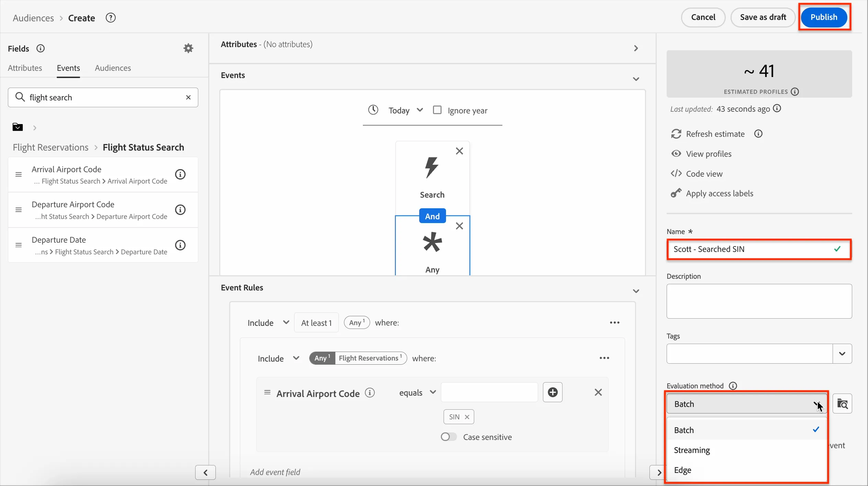Click the Refresh estimate icon
The height and width of the screenshot is (486, 868).
676,134
